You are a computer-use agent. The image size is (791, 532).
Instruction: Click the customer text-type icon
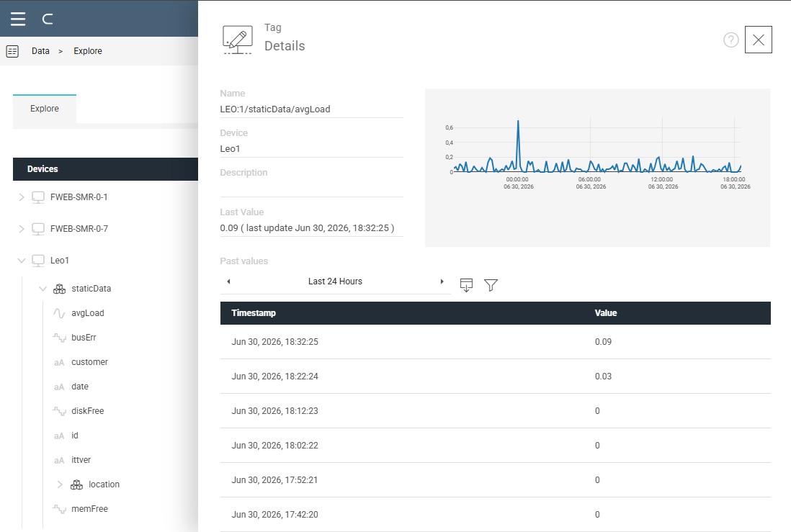point(59,363)
